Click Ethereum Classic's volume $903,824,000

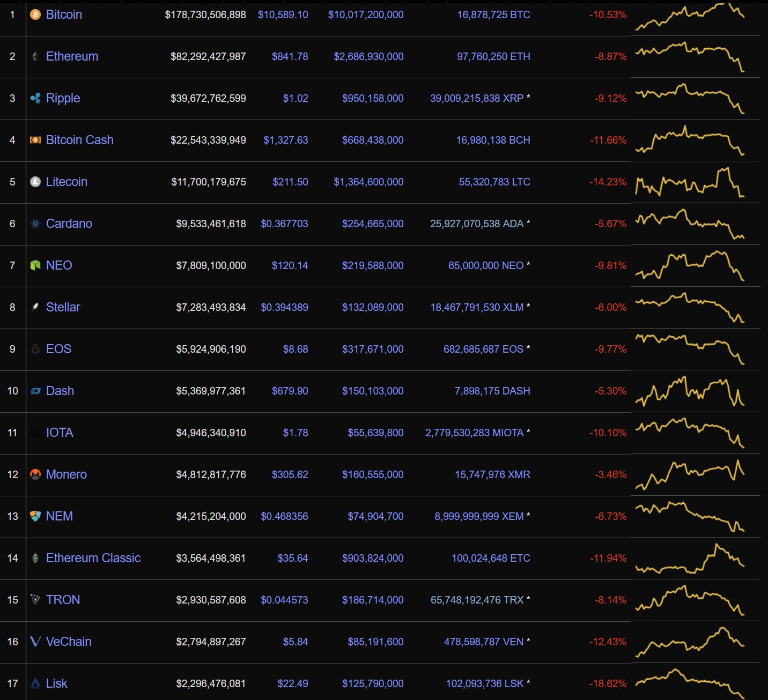[x=373, y=558]
